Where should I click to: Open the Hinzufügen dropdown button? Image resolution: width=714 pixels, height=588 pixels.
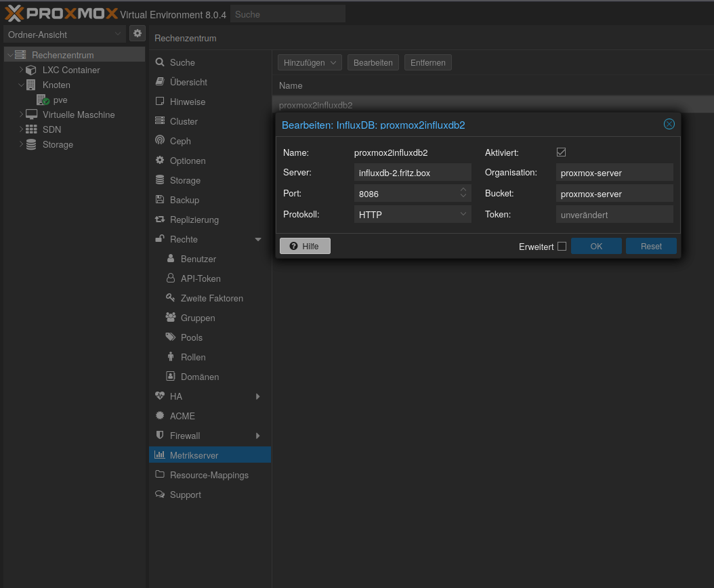point(310,62)
